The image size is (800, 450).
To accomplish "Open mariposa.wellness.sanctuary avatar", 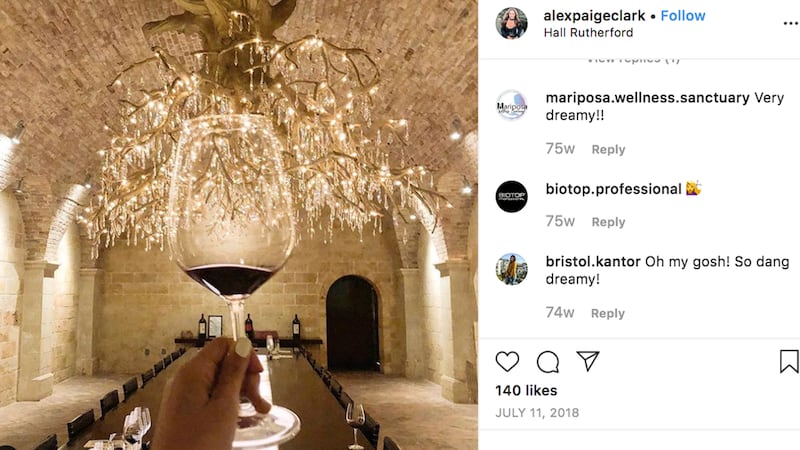I will pyautogui.click(x=511, y=105).
